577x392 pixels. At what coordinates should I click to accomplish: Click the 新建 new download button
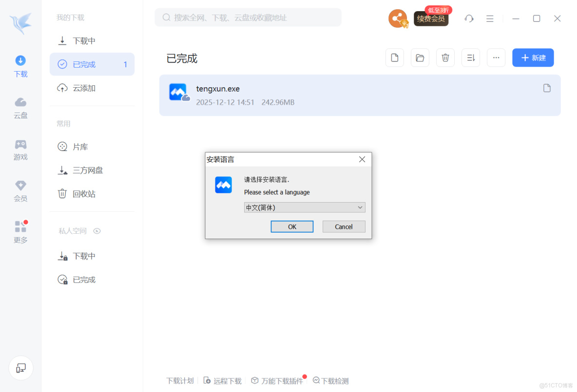(533, 57)
